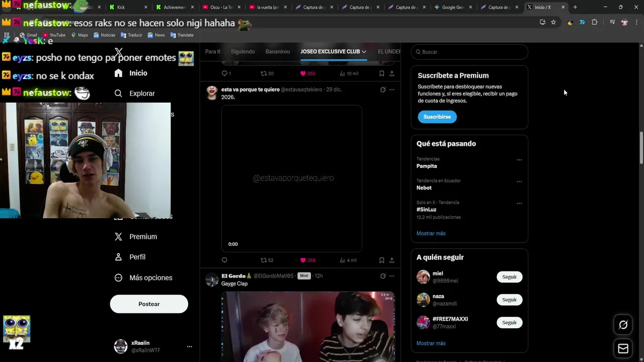The width and height of the screenshot is (644, 362).
Task: Bookmark the post with 552 likes
Action: coord(382,73)
